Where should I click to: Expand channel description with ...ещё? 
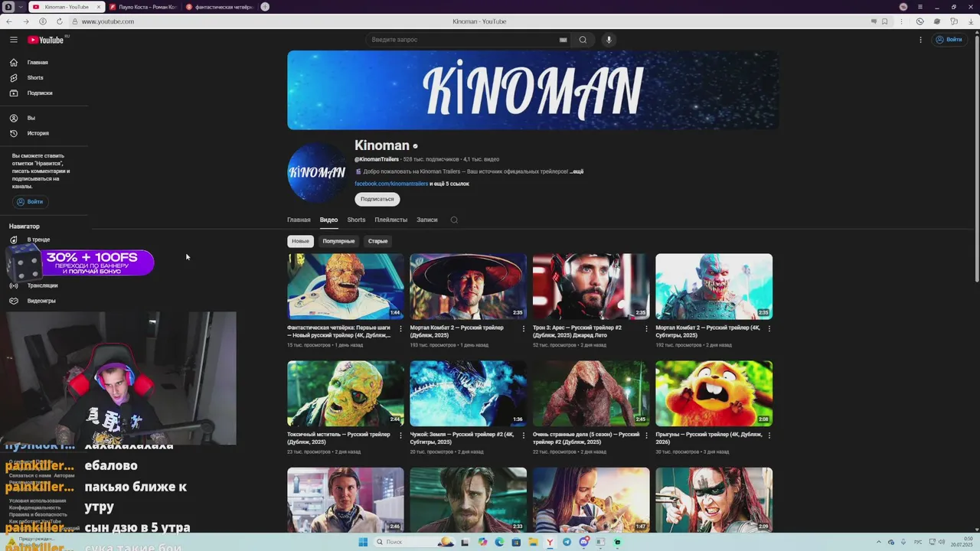(x=577, y=171)
